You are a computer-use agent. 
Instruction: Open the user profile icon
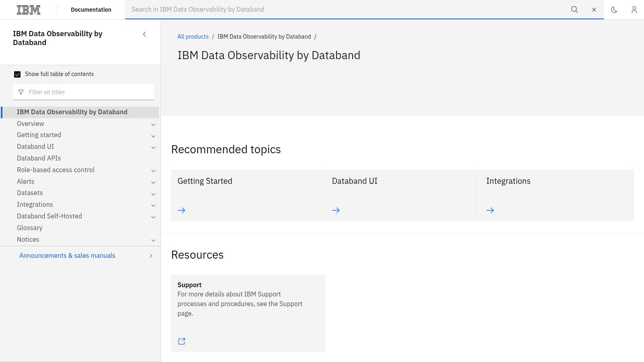pos(634,10)
